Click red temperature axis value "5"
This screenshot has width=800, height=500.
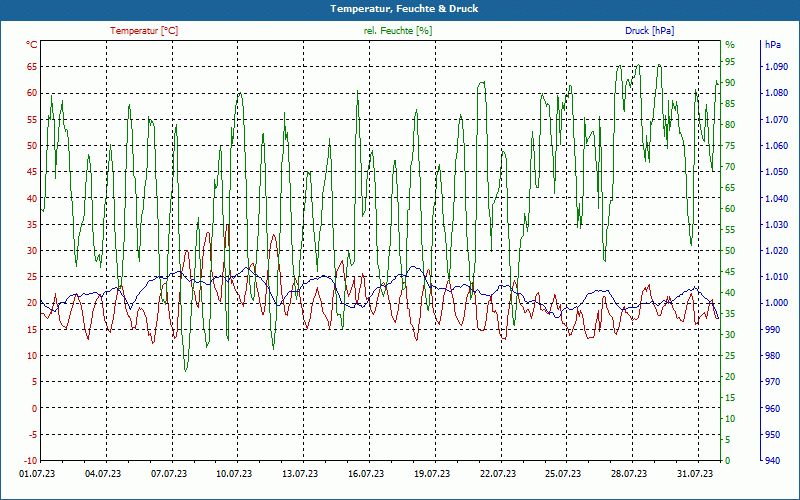(x=35, y=382)
